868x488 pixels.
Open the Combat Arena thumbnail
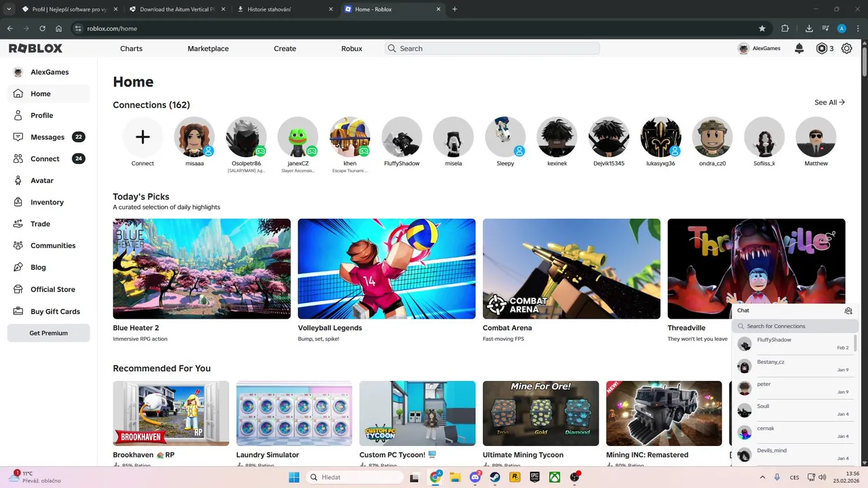pyautogui.click(x=572, y=268)
